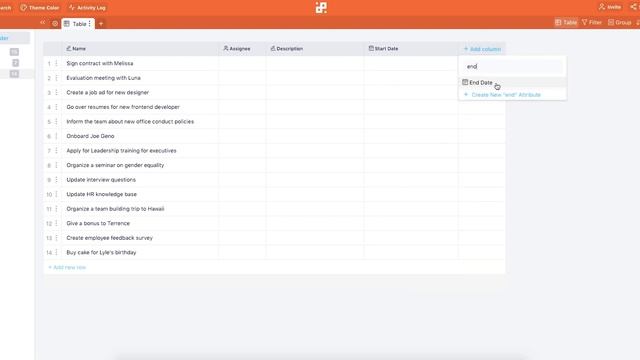Open row menu for 'Create employee feedback survey'

pos(56,238)
